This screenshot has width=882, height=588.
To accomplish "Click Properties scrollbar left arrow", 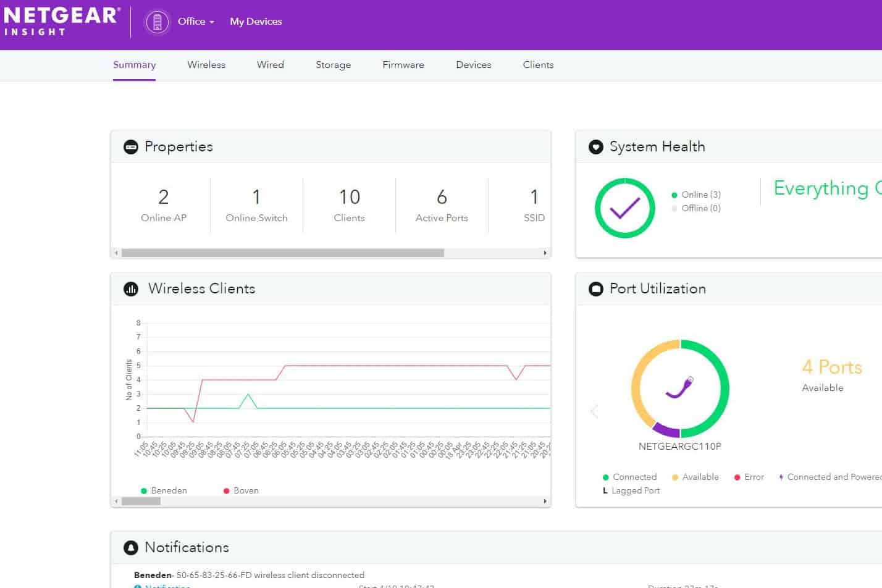I will pyautogui.click(x=116, y=253).
